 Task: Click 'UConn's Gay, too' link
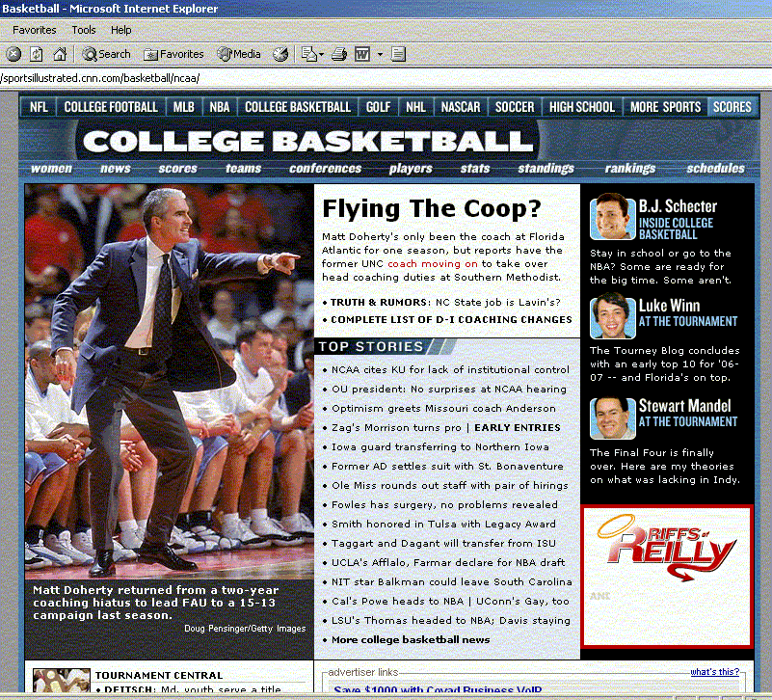(522, 601)
